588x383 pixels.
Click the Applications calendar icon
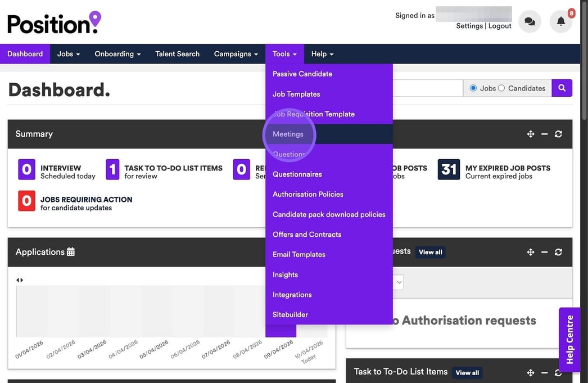point(70,252)
